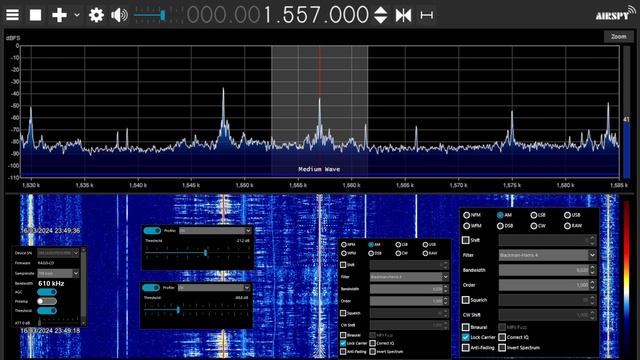Image resolution: width=640 pixels, height=360 pixels.
Task: Toggle the switch in the lower Profile panel
Action: (x=151, y=288)
